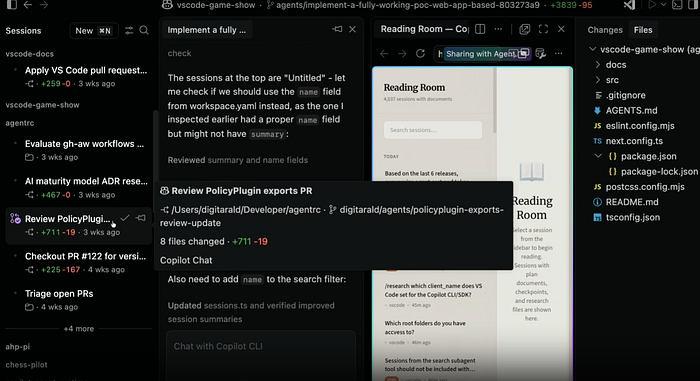This screenshot has width=700, height=381.
Task: Pin the Implement a fully chat panel
Action: tap(337, 29)
